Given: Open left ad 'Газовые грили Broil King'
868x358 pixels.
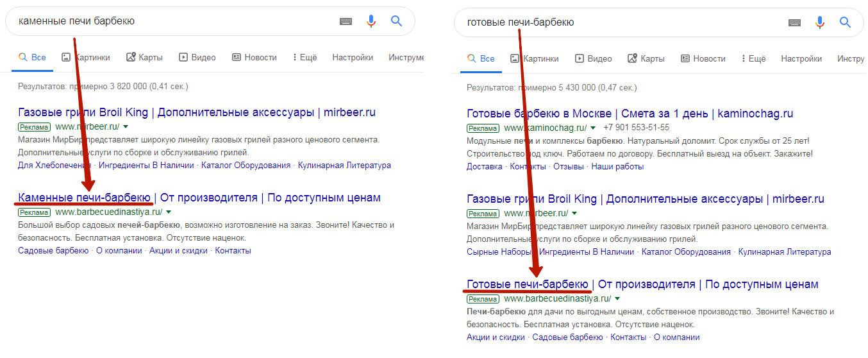Looking at the screenshot, I should coord(197,112).
